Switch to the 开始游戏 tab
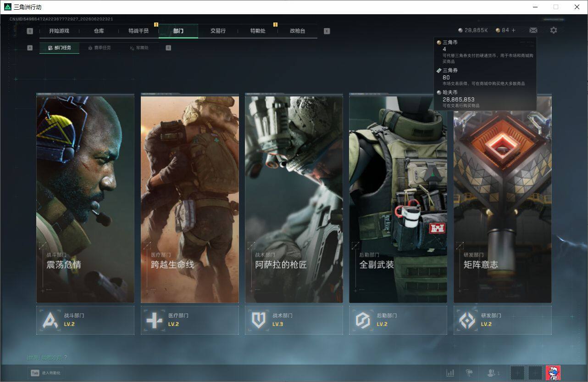Screen dimensions: 588x382 pyautogui.click(x=59, y=31)
